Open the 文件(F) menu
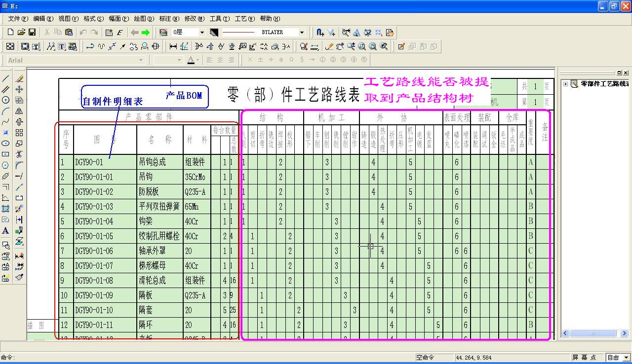The width and height of the screenshot is (632, 364). click(18, 19)
